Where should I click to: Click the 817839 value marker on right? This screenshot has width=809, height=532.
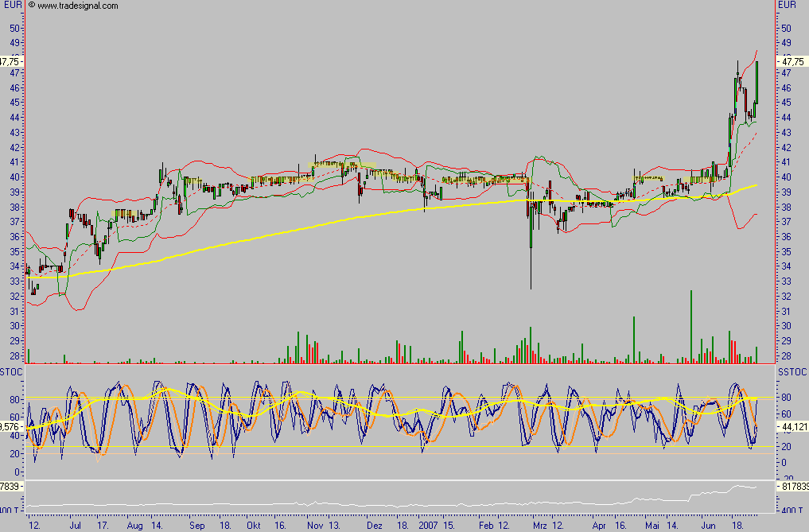tap(792, 485)
